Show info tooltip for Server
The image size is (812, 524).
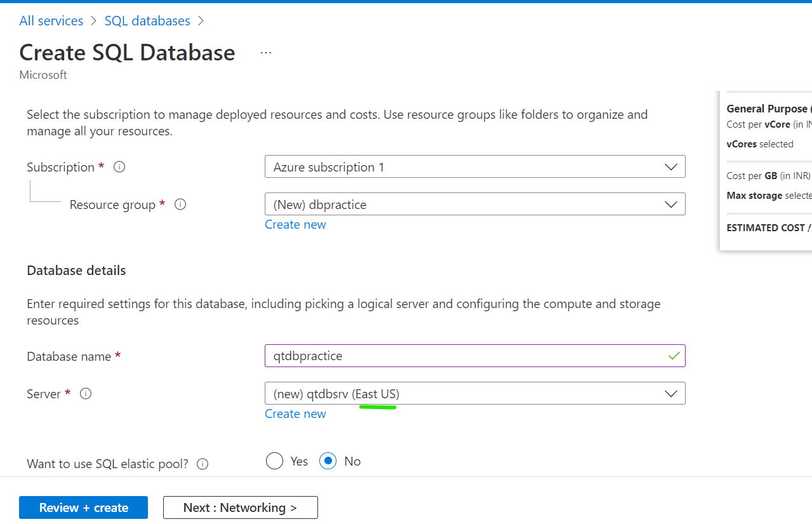click(86, 394)
